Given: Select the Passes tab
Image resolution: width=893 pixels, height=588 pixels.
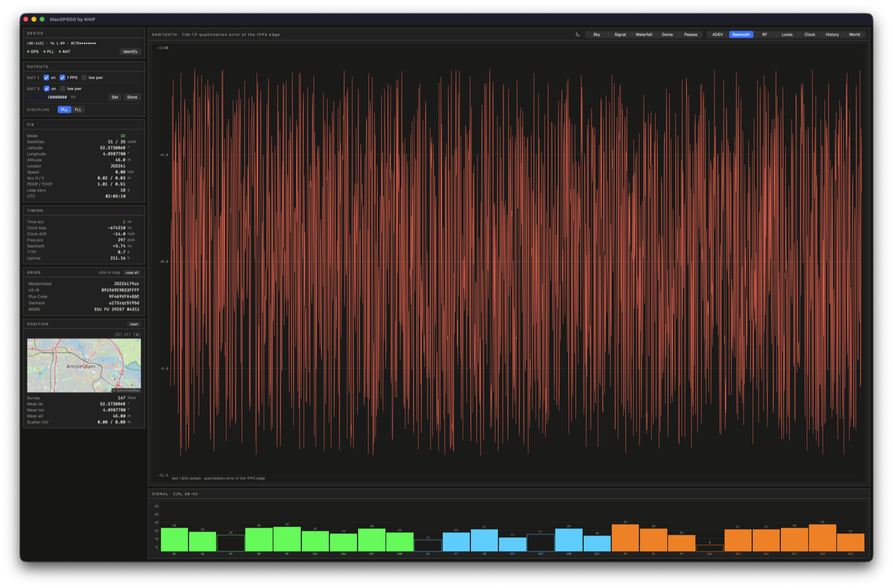Looking at the screenshot, I should [690, 35].
